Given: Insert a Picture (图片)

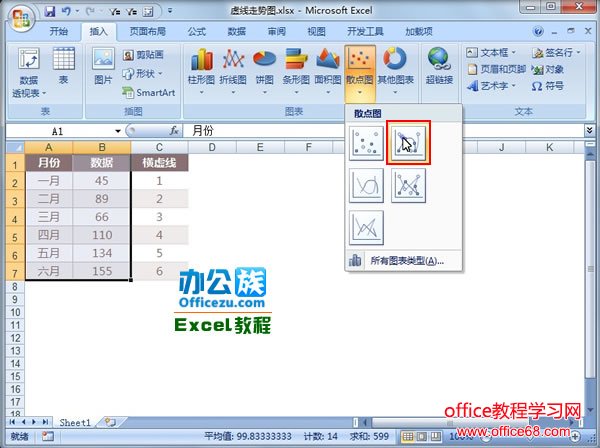Looking at the screenshot, I should click(103, 66).
